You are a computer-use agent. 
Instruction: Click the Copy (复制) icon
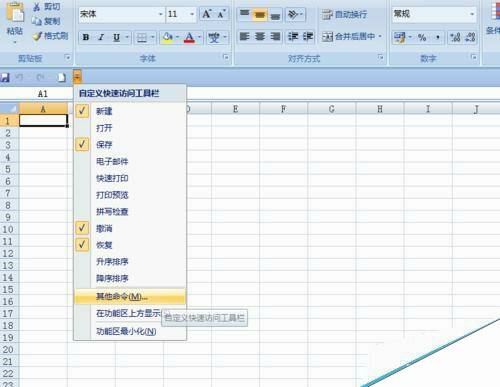[x=37, y=21]
